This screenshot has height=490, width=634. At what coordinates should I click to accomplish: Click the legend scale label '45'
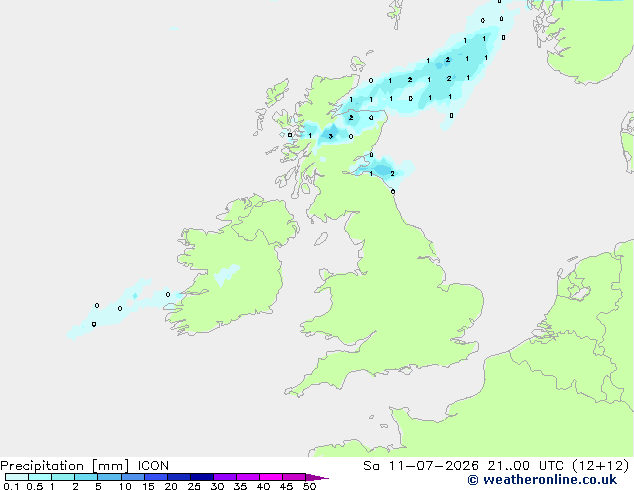click(x=286, y=486)
